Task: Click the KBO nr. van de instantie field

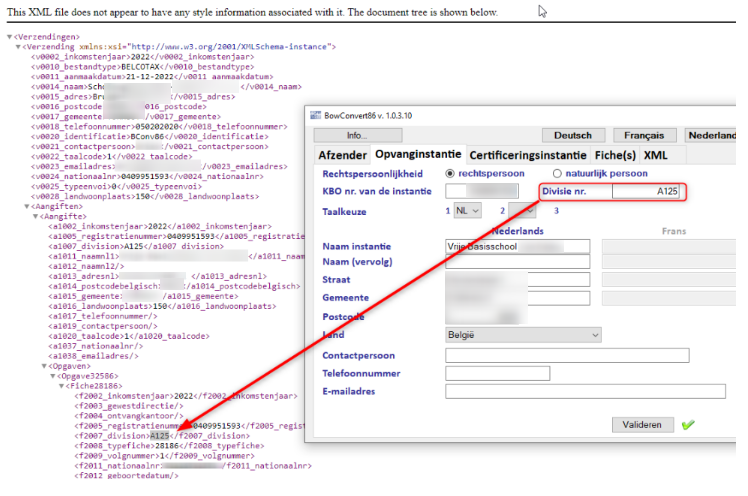Action: click(x=482, y=191)
